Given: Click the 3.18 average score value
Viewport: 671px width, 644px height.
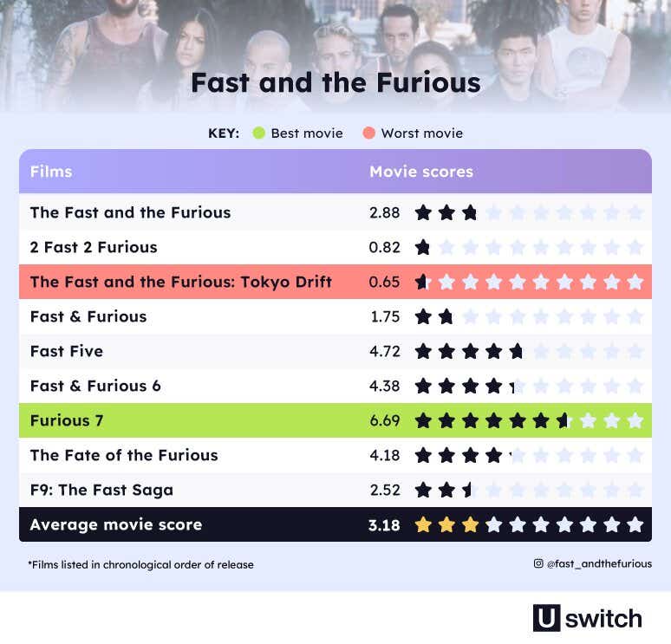Looking at the screenshot, I should (x=384, y=525).
